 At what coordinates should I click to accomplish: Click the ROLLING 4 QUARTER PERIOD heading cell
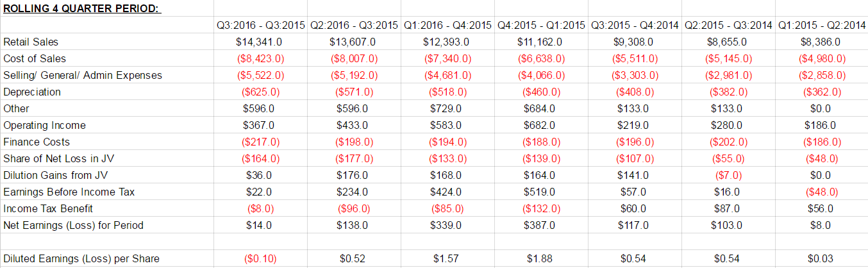tap(81, 10)
